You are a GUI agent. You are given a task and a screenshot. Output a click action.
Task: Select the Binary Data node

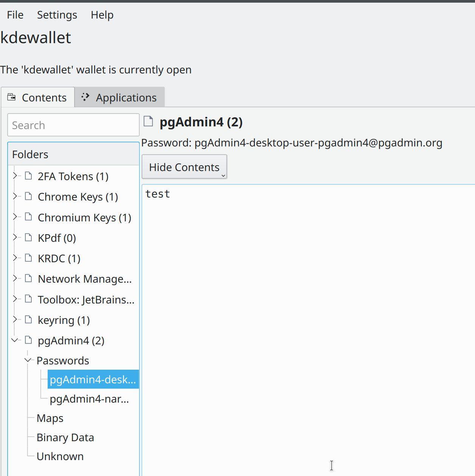pyautogui.click(x=65, y=437)
